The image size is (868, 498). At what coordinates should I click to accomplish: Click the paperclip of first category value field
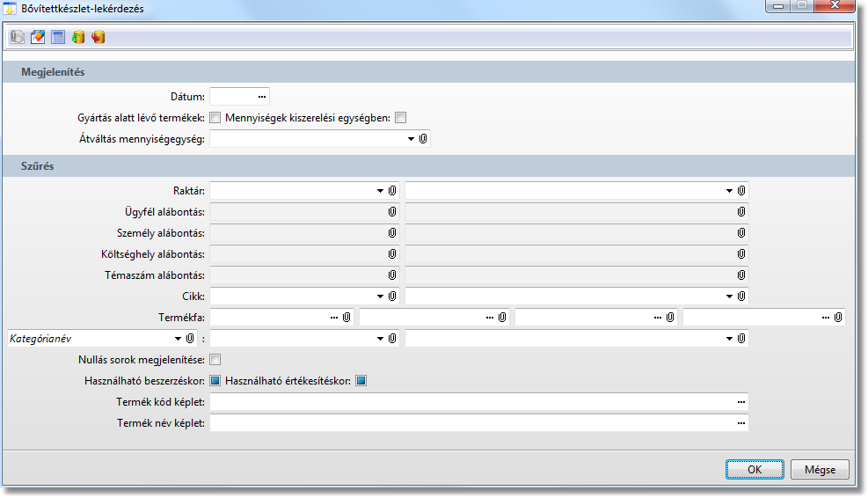coord(392,339)
